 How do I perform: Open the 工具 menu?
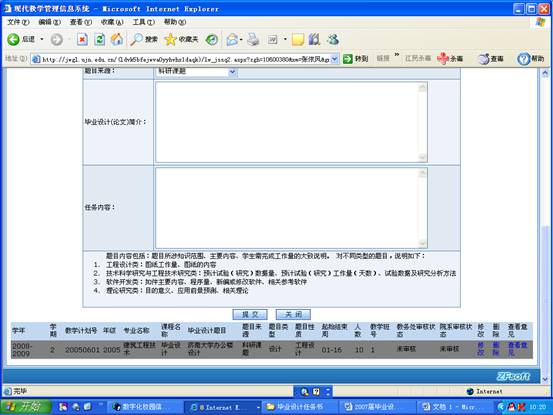click(143, 22)
